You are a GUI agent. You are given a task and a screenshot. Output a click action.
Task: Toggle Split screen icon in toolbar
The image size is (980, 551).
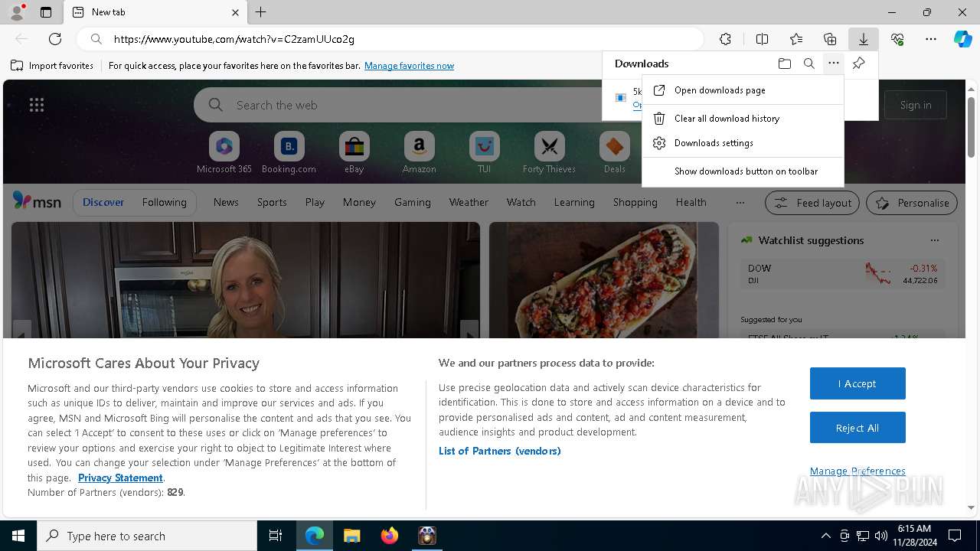click(762, 39)
